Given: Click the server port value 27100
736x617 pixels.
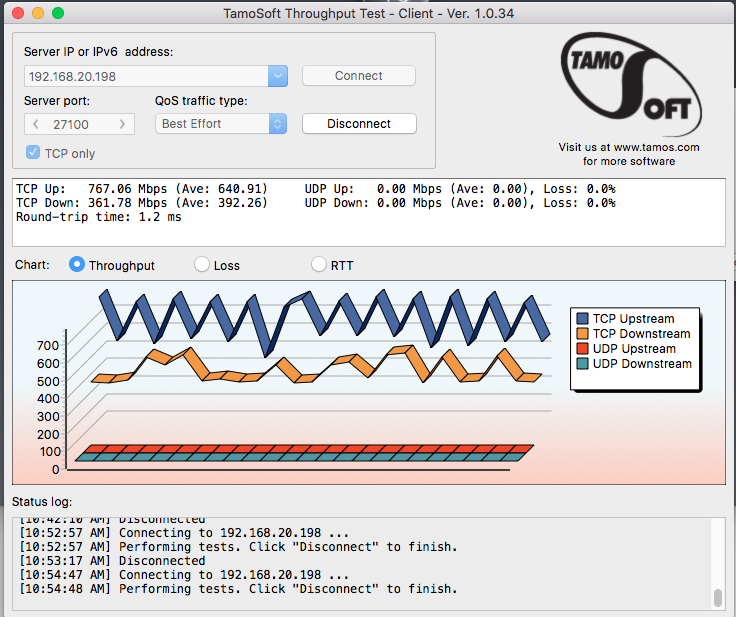Looking at the screenshot, I should [x=71, y=124].
